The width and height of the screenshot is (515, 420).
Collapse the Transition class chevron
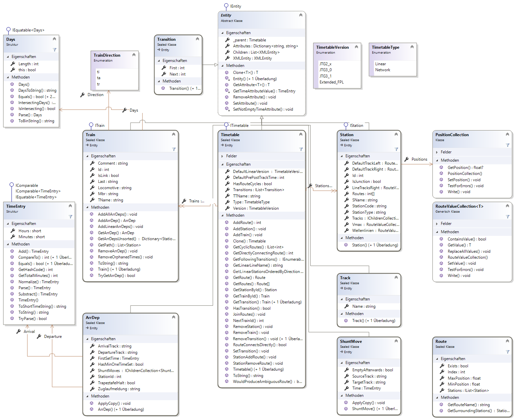tap(197, 39)
